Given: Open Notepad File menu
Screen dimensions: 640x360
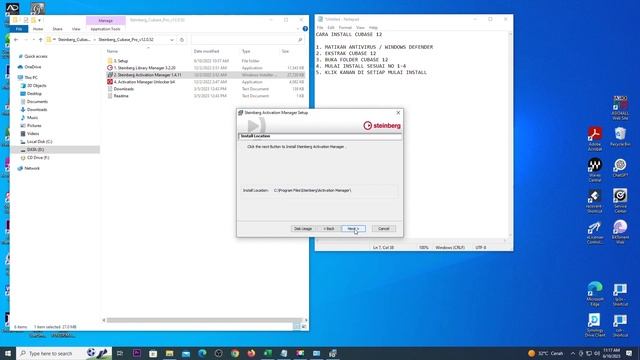Looking at the screenshot, I should [x=320, y=28].
